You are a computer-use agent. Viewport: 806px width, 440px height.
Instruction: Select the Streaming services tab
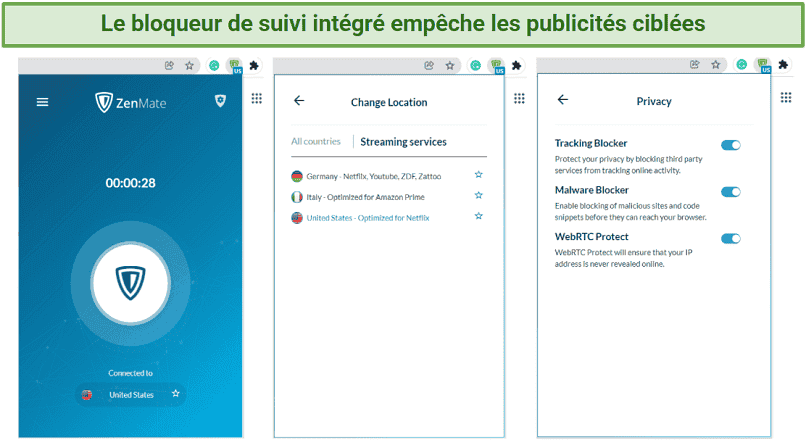[403, 142]
